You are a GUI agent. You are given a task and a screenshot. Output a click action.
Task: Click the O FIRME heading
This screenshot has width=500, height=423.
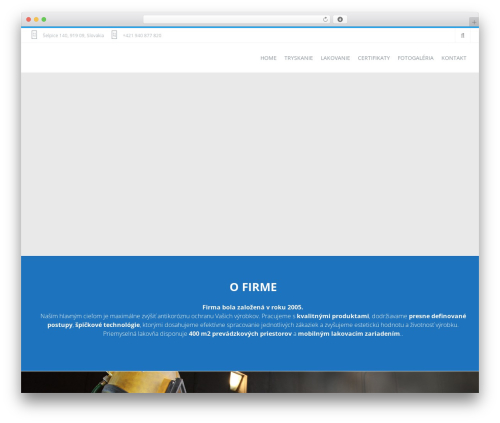[253, 287]
